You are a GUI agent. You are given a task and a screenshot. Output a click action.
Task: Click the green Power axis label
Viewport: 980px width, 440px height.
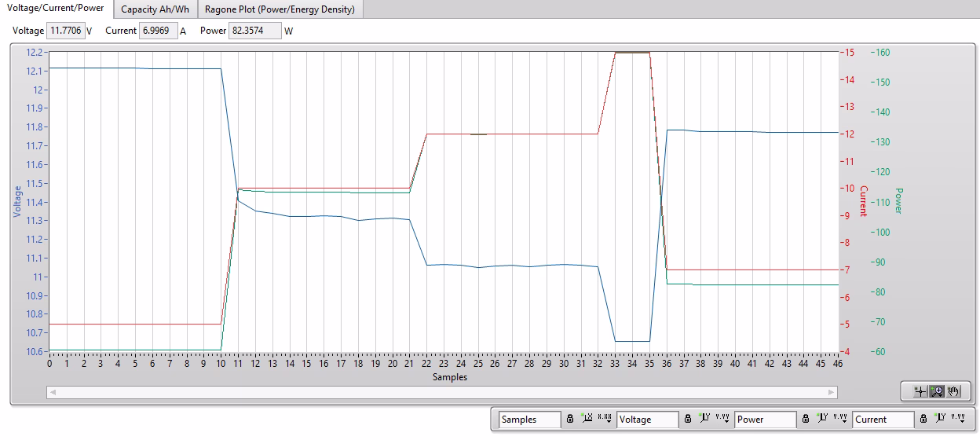(899, 201)
